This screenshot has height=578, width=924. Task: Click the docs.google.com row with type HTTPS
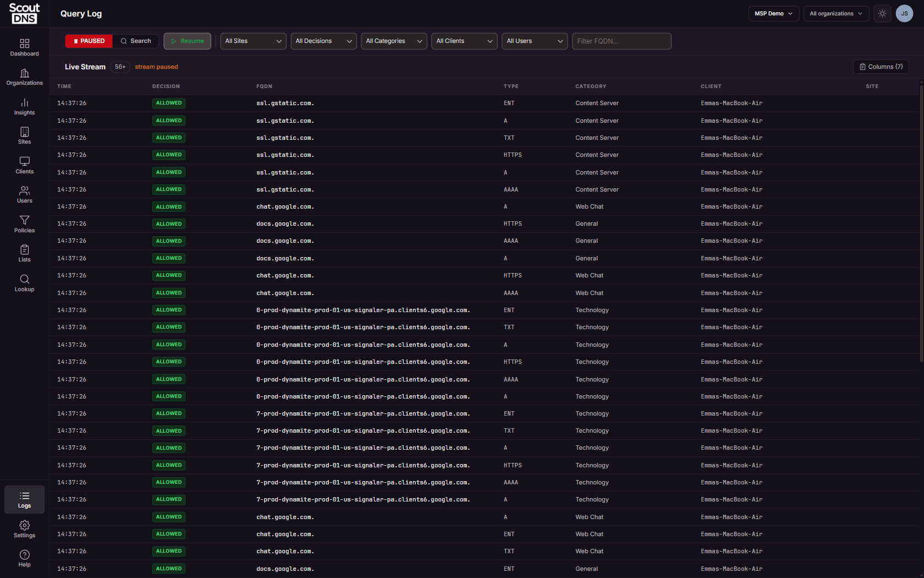pos(484,224)
